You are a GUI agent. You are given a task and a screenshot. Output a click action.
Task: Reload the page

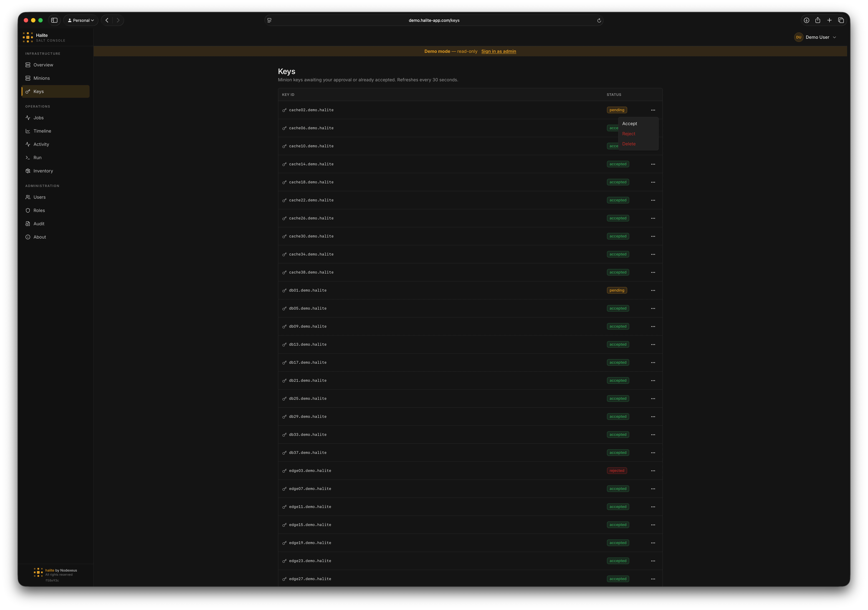(x=599, y=20)
